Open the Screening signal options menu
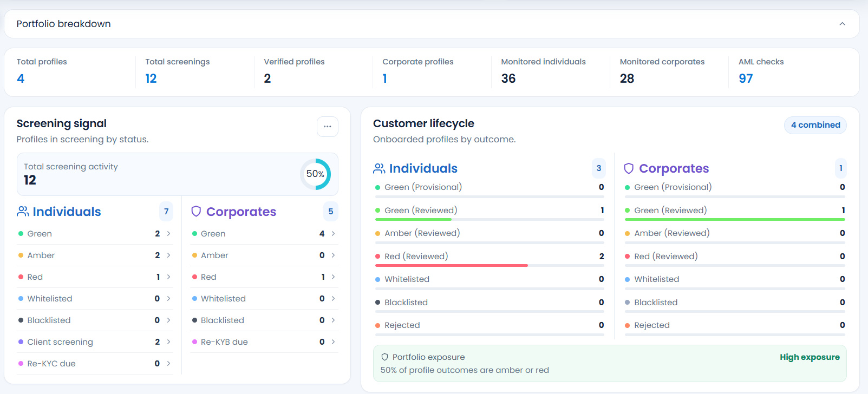Image resolution: width=868 pixels, height=394 pixels. coord(328,127)
